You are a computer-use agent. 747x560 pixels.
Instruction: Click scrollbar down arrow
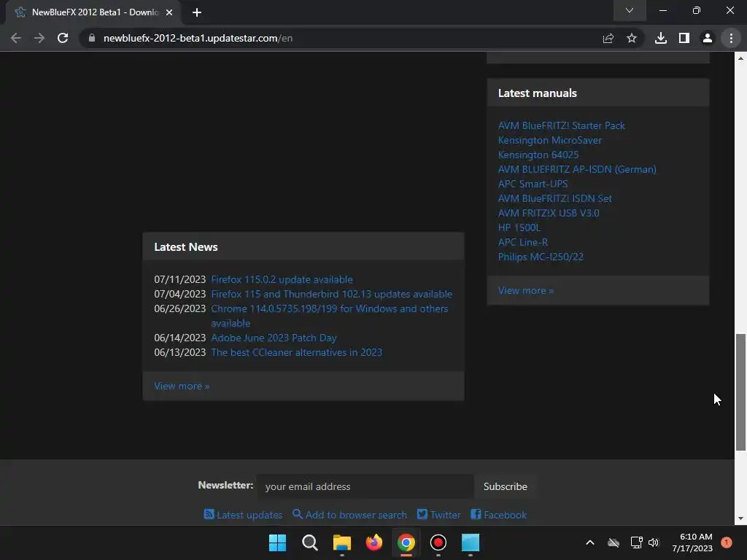point(740,518)
